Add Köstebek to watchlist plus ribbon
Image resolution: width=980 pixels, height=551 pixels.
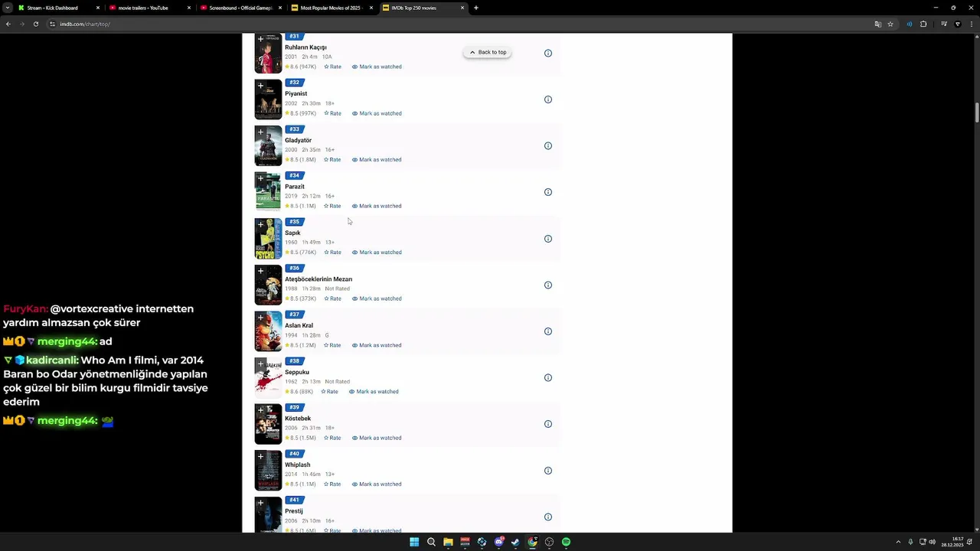click(x=260, y=410)
